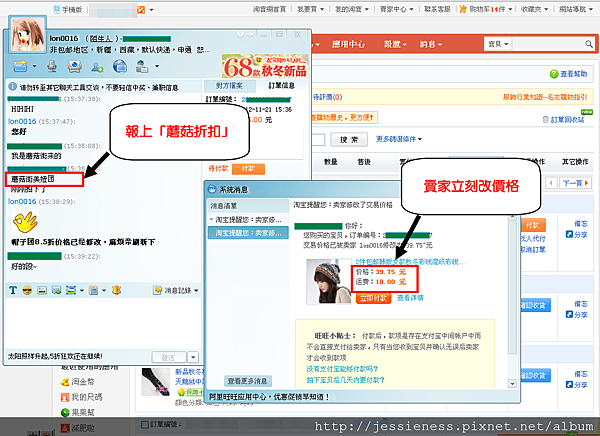Open the 寶貝 search type dropdown
The height and width of the screenshot is (436, 600).
point(498,44)
